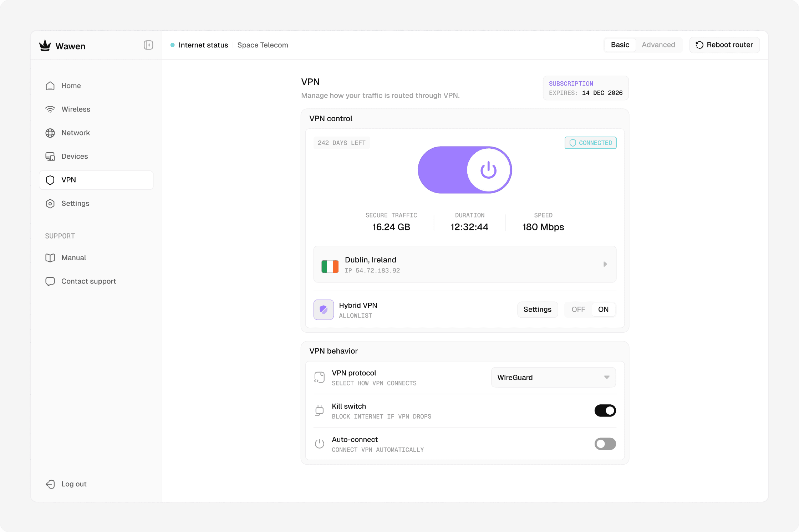This screenshot has height=532, width=799.
Task: Open Hybrid VPN Settings button
Action: tap(537, 310)
